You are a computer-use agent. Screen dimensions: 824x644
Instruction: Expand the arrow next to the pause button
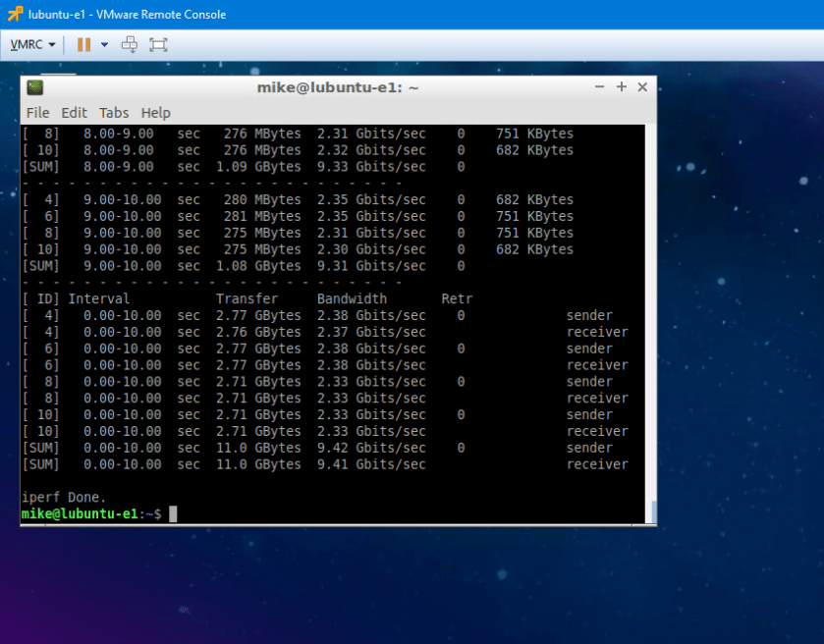click(103, 44)
